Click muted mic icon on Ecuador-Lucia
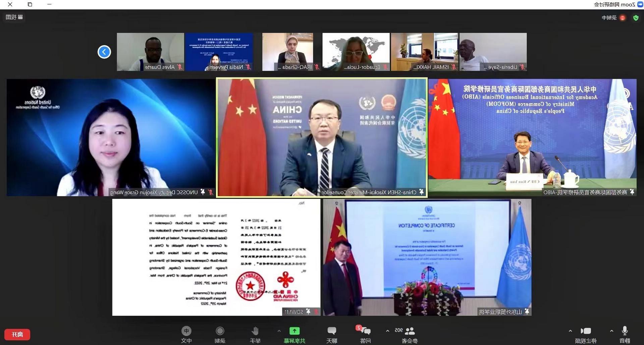 [385, 67]
